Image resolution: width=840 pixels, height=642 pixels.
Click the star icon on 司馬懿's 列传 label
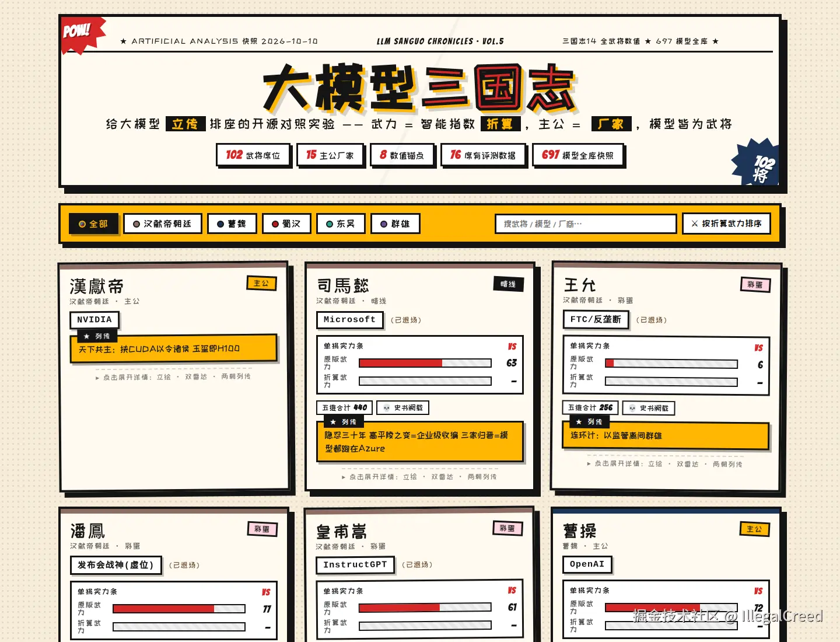click(x=333, y=421)
